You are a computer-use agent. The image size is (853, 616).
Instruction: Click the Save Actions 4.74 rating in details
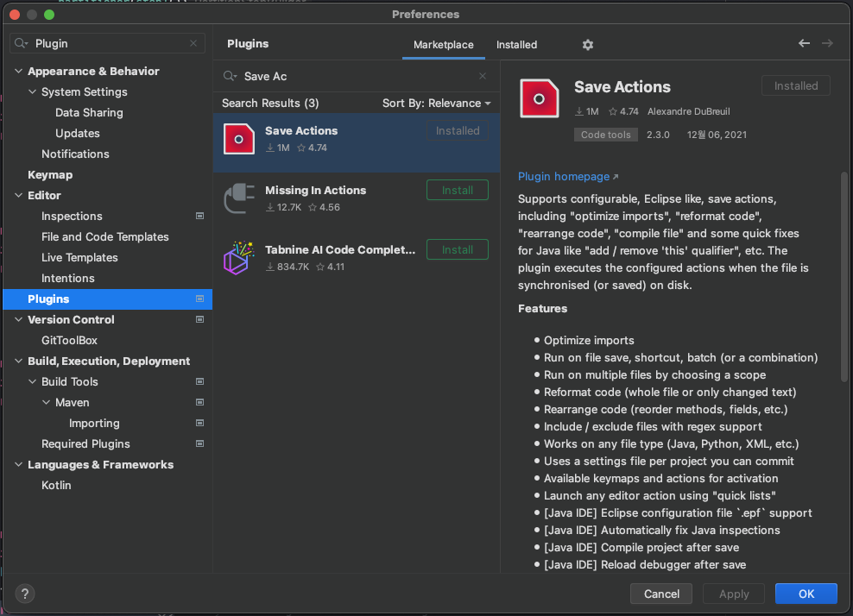pyautogui.click(x=623, y=111)
